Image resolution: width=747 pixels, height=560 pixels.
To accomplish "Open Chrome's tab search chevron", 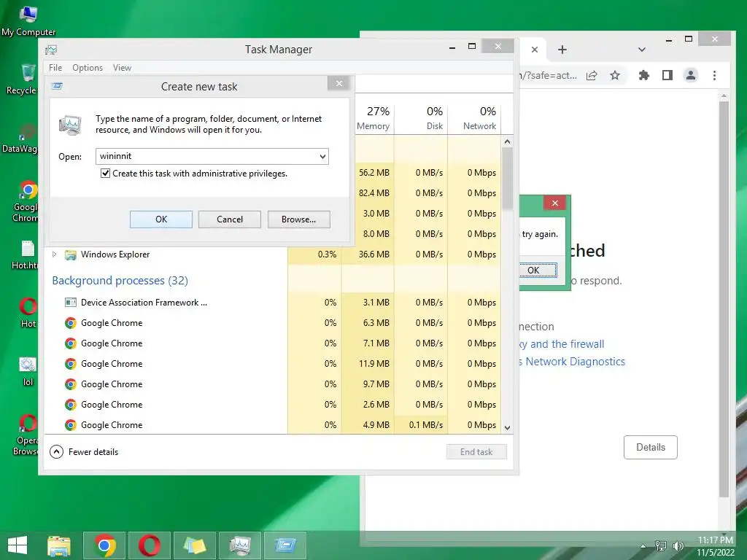I will pos(642,50).
